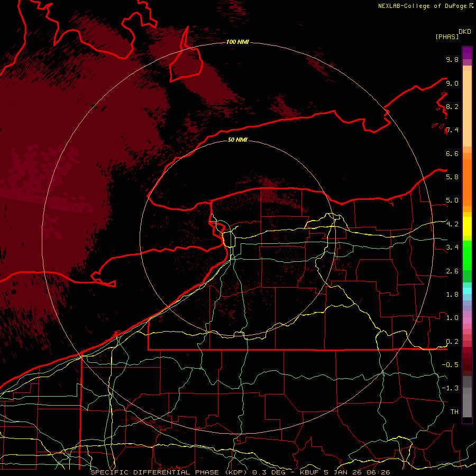Click the 2.6 value on the color scale
The image size is (476, 476).
click(452, 271)
